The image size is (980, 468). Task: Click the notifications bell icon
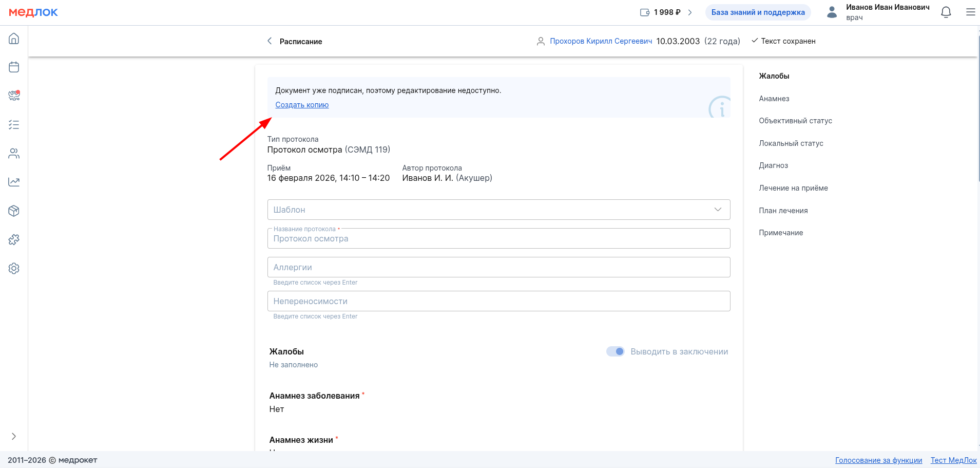coord(946,12)
